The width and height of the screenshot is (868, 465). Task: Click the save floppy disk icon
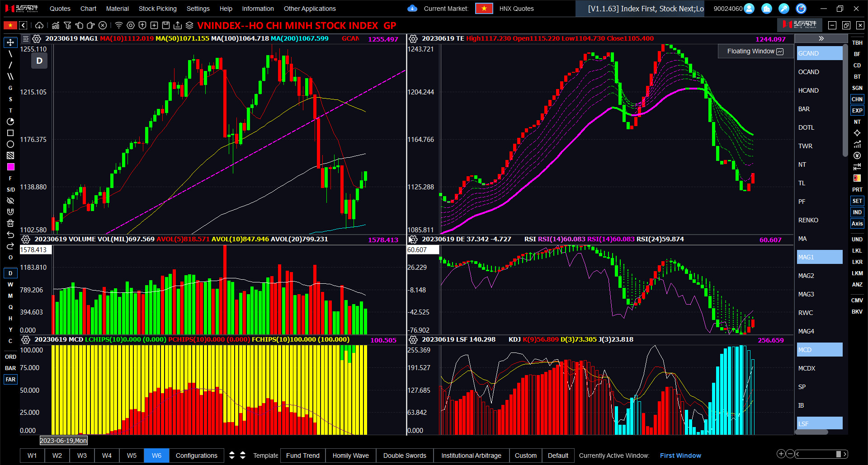(166, 25)
